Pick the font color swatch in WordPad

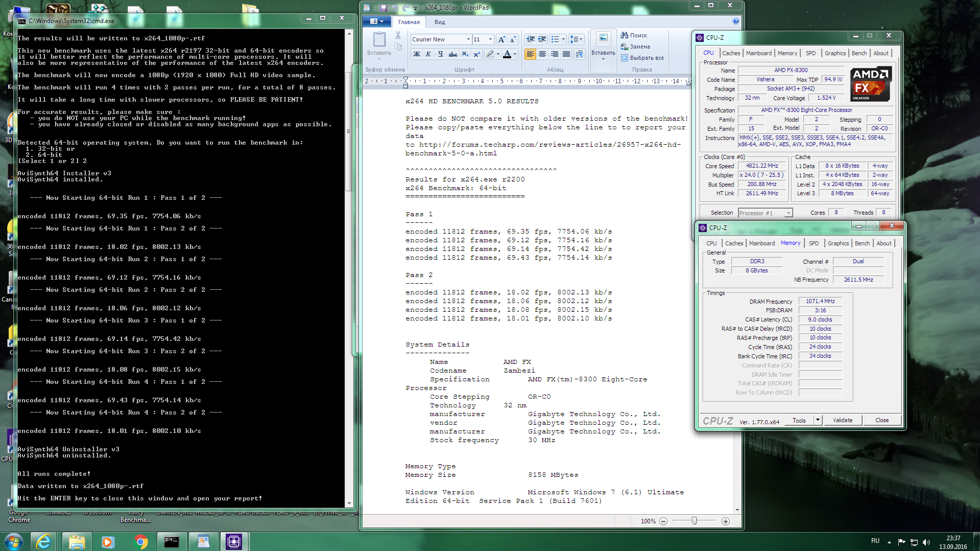coord(507,54)
